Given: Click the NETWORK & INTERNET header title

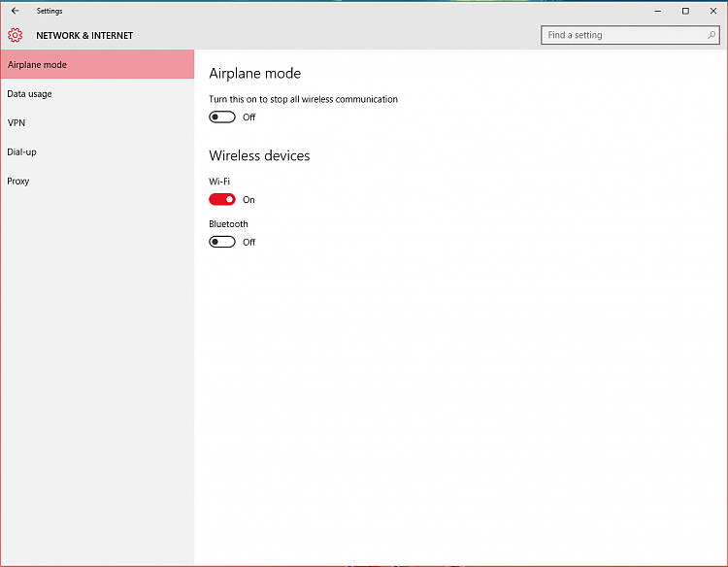Looking at the screenshot, I should tap(84, 35).
